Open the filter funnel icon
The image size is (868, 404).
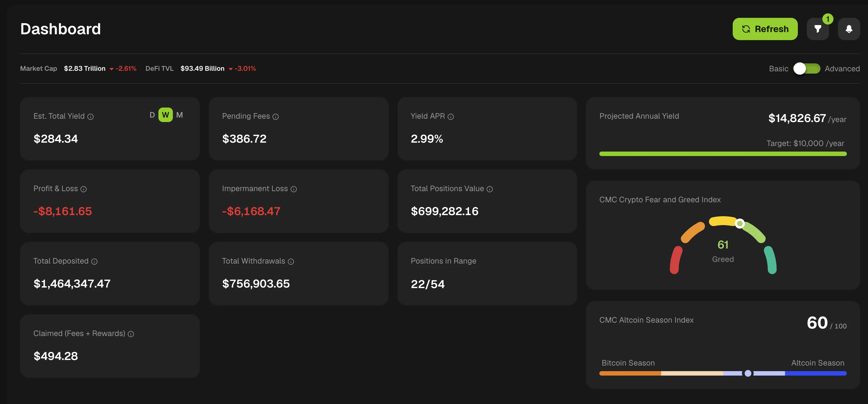tap(817, 29)
